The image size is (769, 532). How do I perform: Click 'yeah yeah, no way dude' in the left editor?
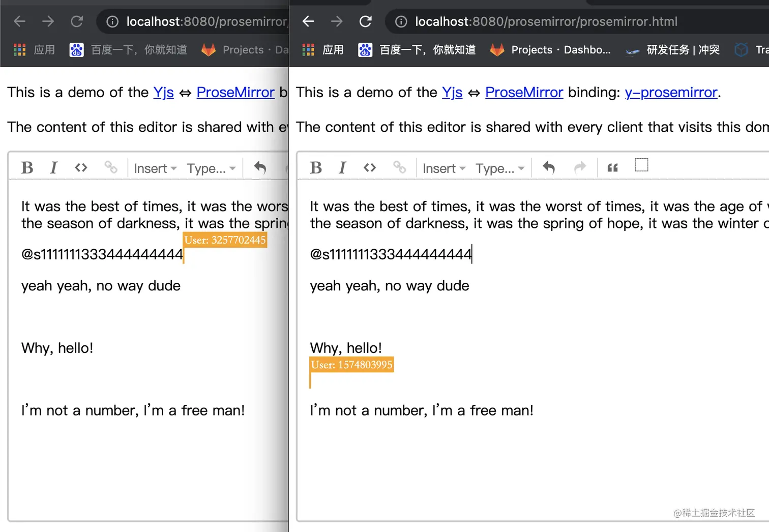[x=101, y=286]
